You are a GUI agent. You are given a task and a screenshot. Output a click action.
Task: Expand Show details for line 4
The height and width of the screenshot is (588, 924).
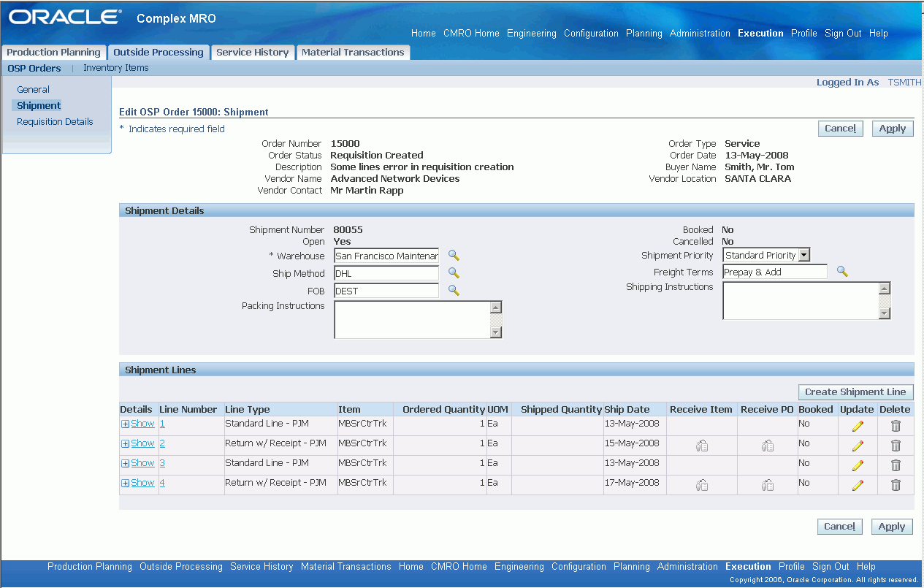coord(137,483)
